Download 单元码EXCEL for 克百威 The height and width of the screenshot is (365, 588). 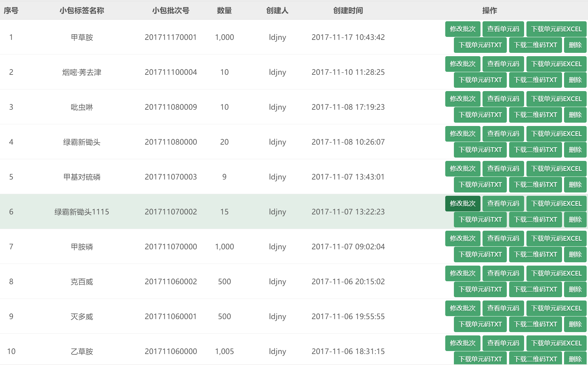tap(556, 273)
